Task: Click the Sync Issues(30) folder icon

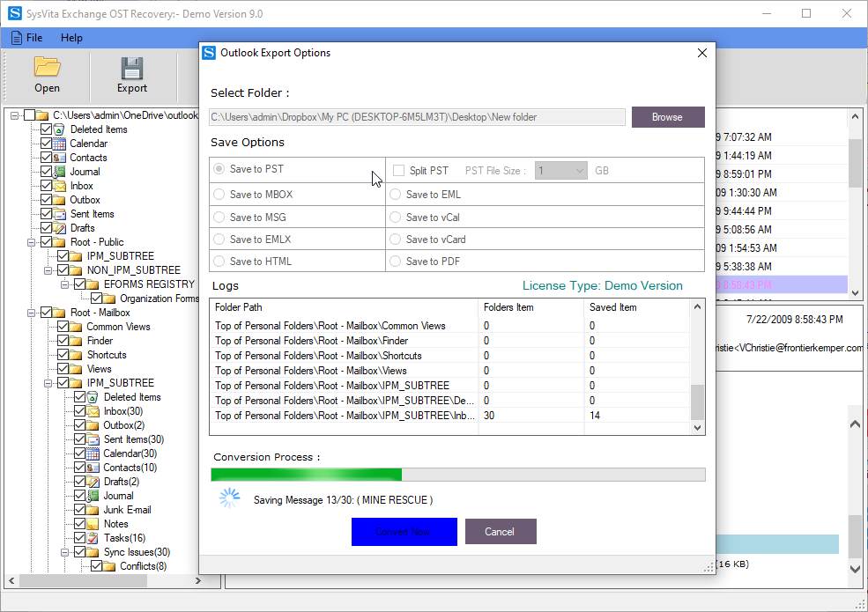Action: pos(93,552)
